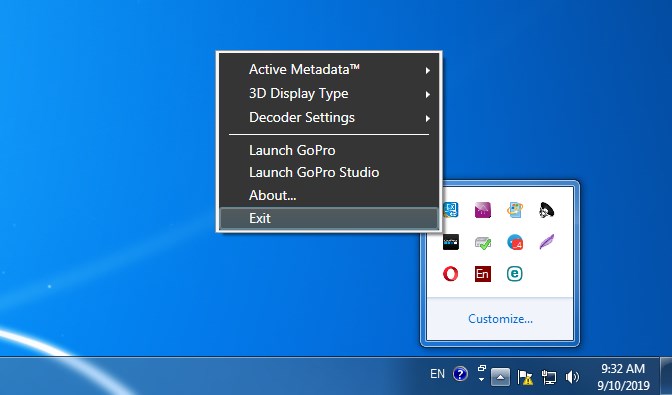Click the blue help question mark icon

click(460, 374)
